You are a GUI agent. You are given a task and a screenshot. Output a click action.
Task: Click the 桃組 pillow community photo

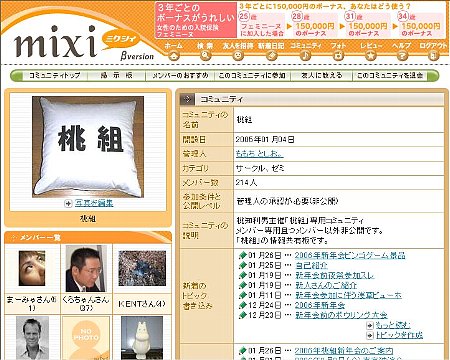pos(88,147)
